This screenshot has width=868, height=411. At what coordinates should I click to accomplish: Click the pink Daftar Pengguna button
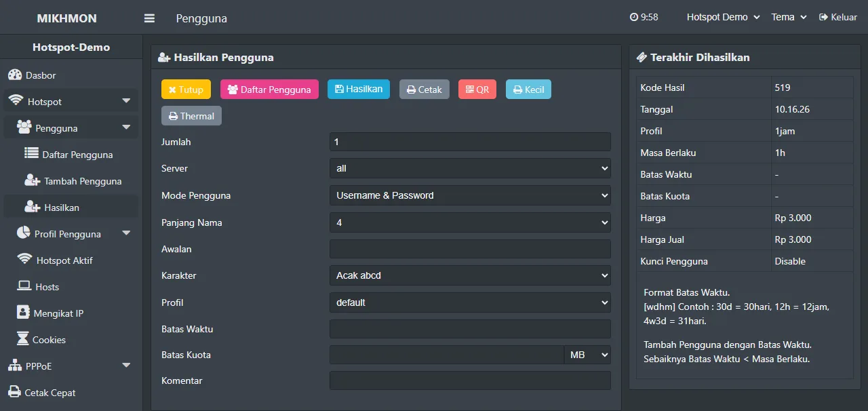click(269, 90)
